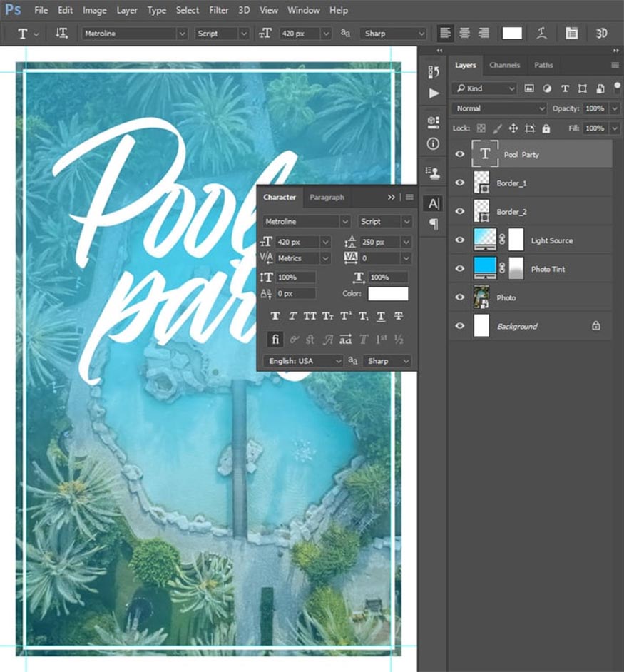Viewport: 624px width, 672px height.
Task: Hide the Photo layer
Action: (460, 297)
